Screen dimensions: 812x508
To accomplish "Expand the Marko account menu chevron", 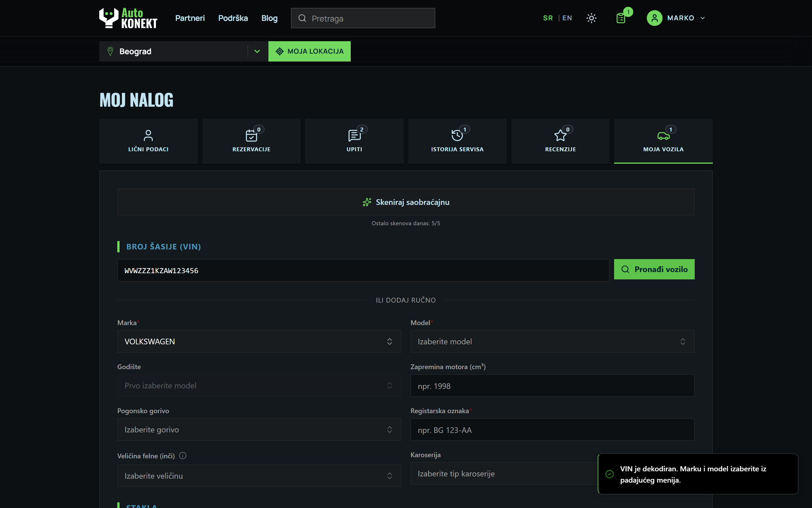I will pos(703,18).
